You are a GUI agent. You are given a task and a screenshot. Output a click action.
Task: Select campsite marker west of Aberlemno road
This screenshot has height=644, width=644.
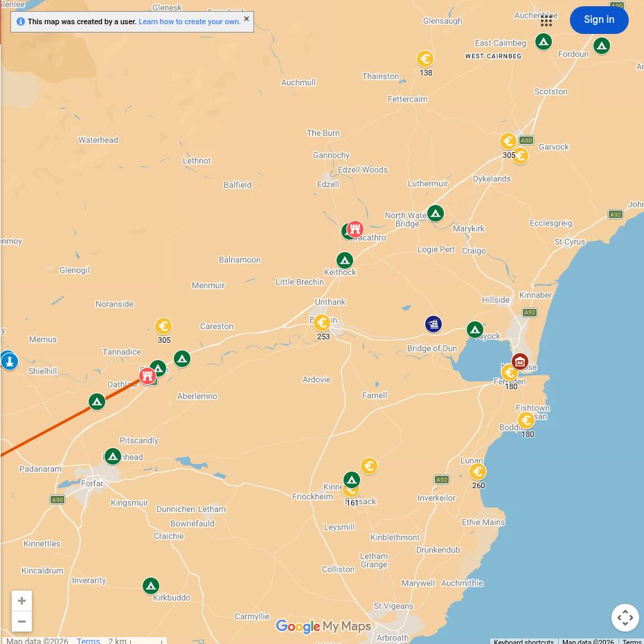pos(182,359)
